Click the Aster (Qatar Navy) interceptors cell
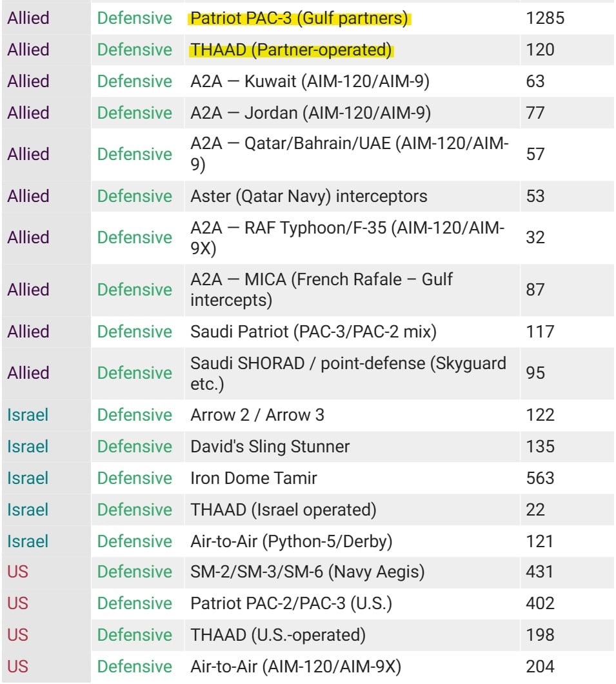The width and height of the screenshot is (616, 684). (x=308, y=196)
